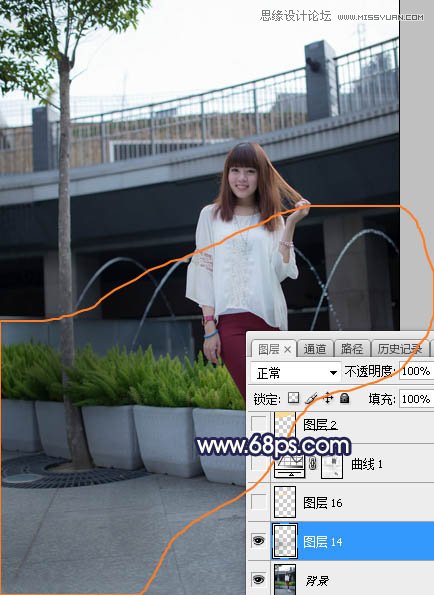Viewport: 434px width, 595px height.
Task: Open the 正常 blend mode dropdown
Action: (x=296, y=372)
